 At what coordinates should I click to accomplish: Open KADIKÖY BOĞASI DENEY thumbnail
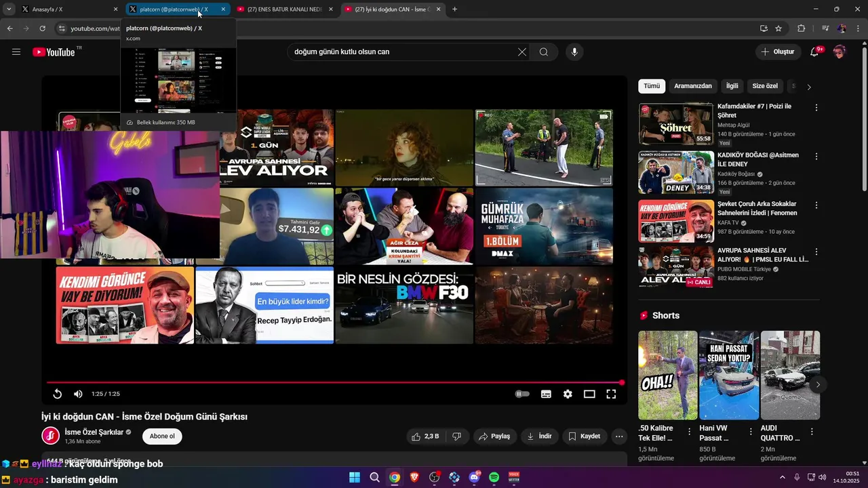tap(675, 173)
